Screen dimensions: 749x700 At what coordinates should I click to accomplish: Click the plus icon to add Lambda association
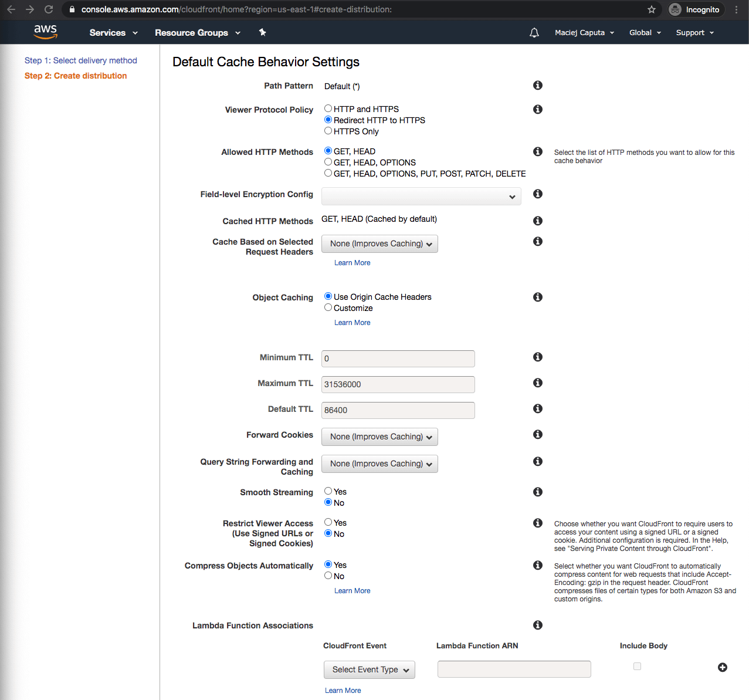coord(722,667)
